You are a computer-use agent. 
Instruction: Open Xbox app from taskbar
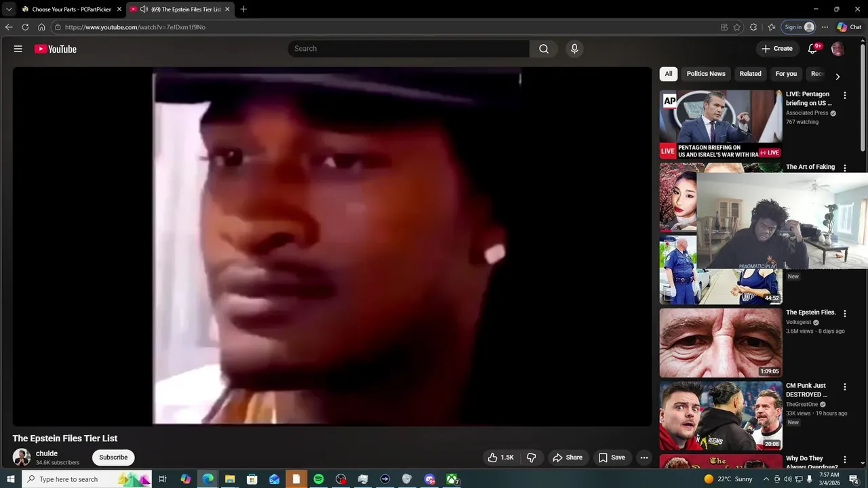pos(452,479)
